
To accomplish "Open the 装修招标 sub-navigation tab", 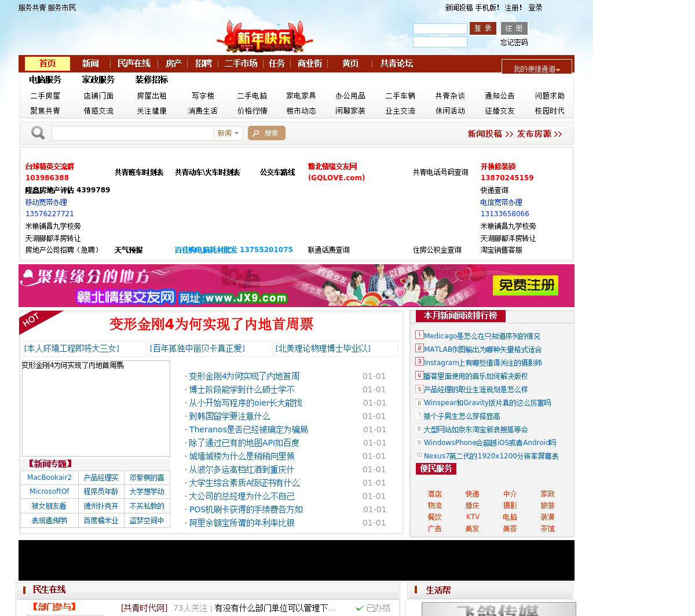I will click(x=152, y=80).
